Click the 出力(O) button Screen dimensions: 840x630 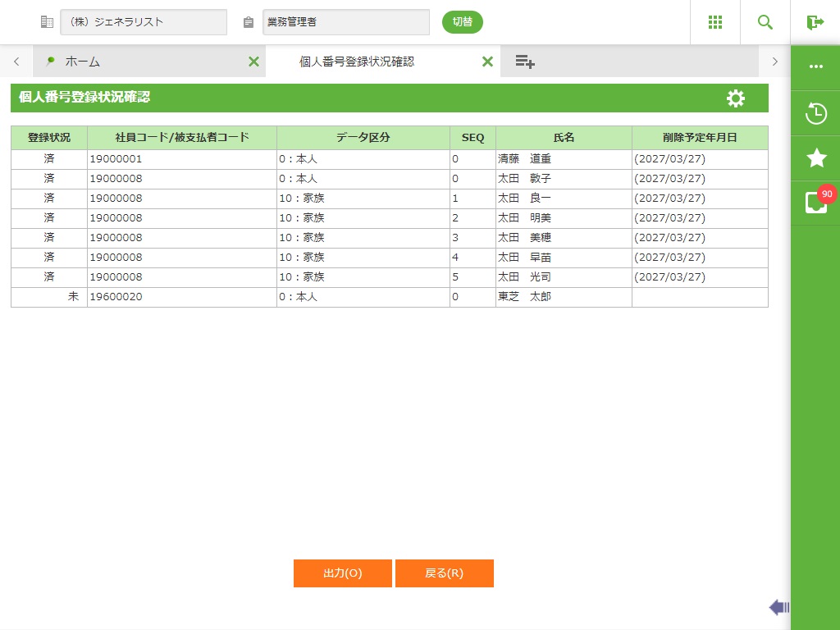(343, 573)
